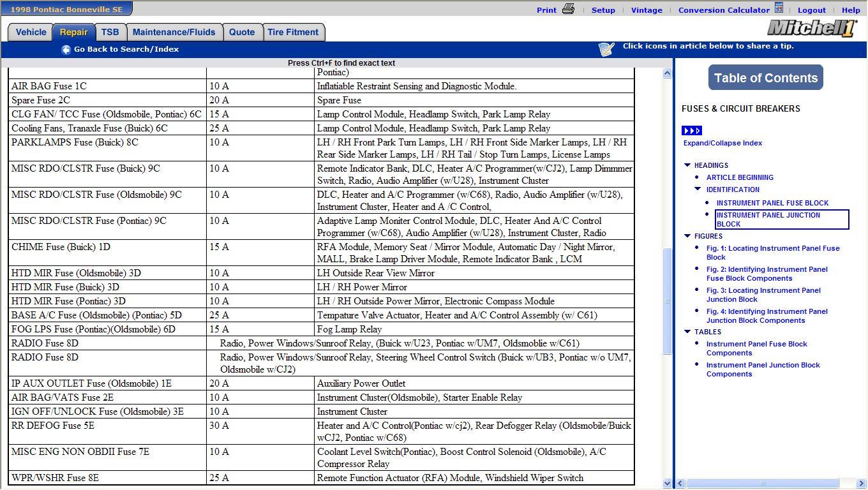This screenshot has height=490, width=868.
Task: Click the article scrollbar down arrow
Action: coord(668,484)
